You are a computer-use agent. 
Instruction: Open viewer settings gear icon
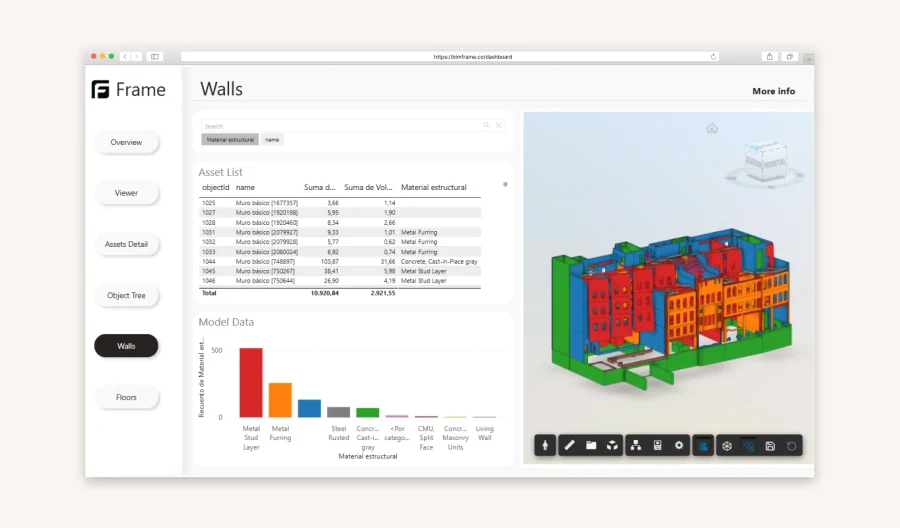[x=679, y=445]
